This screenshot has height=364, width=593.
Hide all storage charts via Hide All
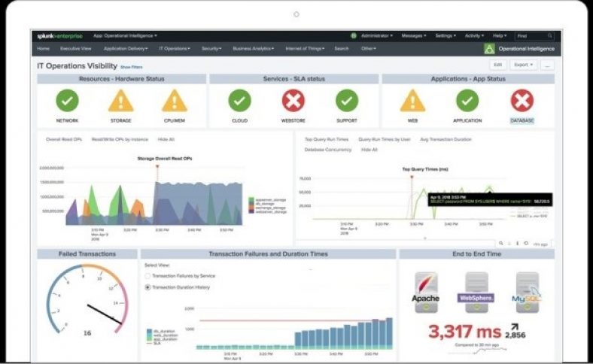(x=166, y=139)
